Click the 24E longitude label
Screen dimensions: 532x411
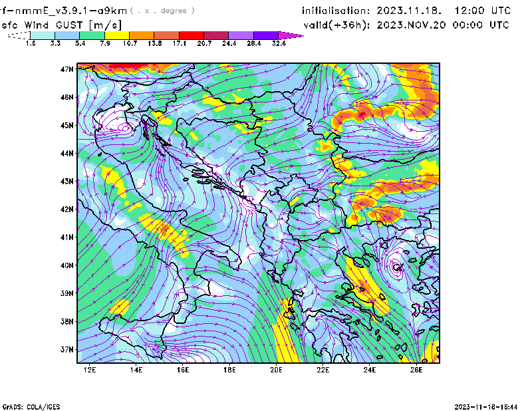click(x=370, y=370)
